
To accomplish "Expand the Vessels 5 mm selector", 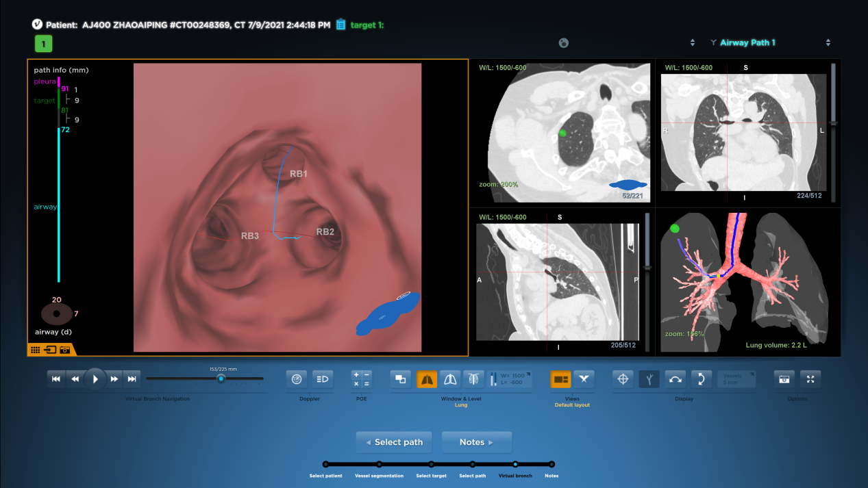I will click(x=736, y=378).
